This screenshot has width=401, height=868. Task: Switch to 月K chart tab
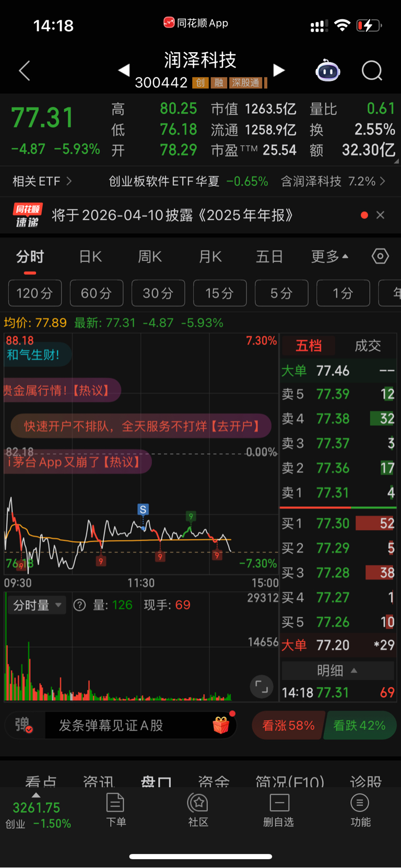(210, 256)
